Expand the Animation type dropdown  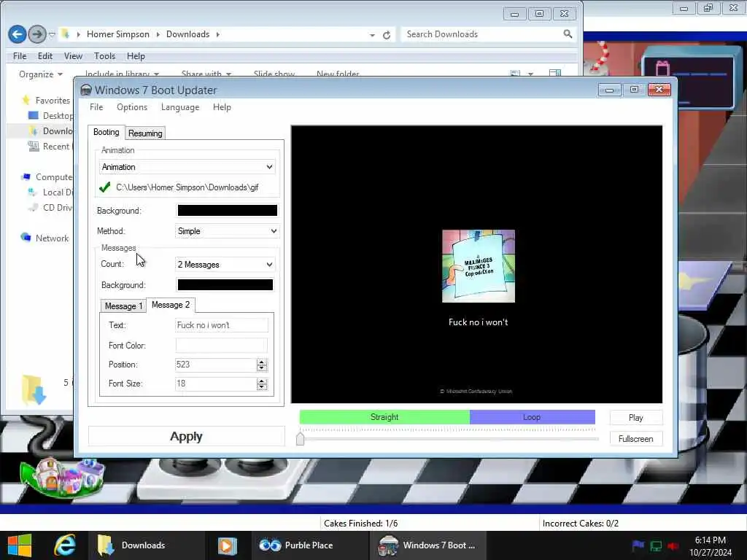187,167
